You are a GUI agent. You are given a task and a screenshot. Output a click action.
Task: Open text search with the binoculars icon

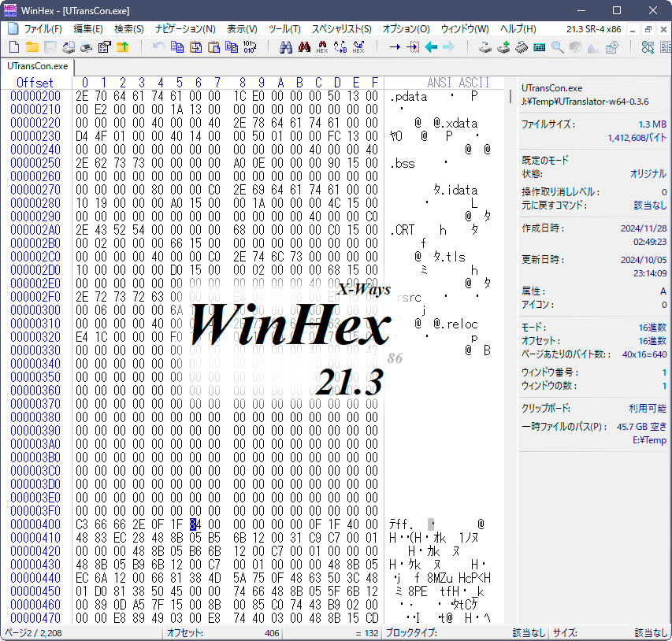(286, 48)
